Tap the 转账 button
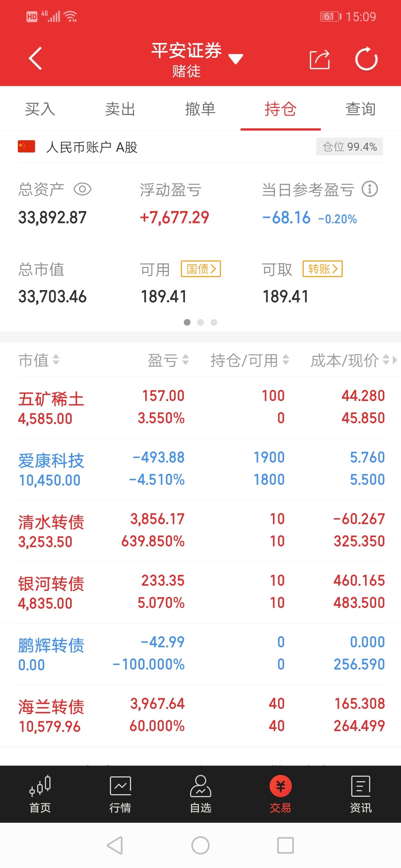Viewport: 401px width, 868px height. 323,269
